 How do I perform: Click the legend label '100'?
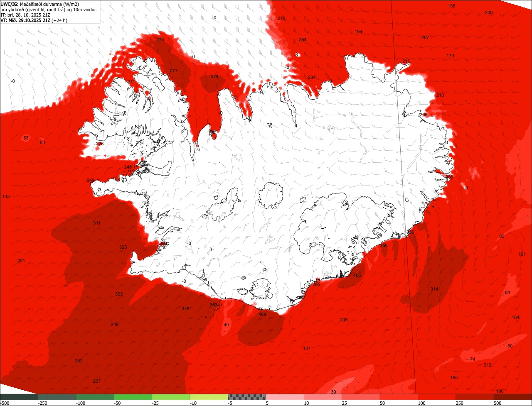point(422,403)
